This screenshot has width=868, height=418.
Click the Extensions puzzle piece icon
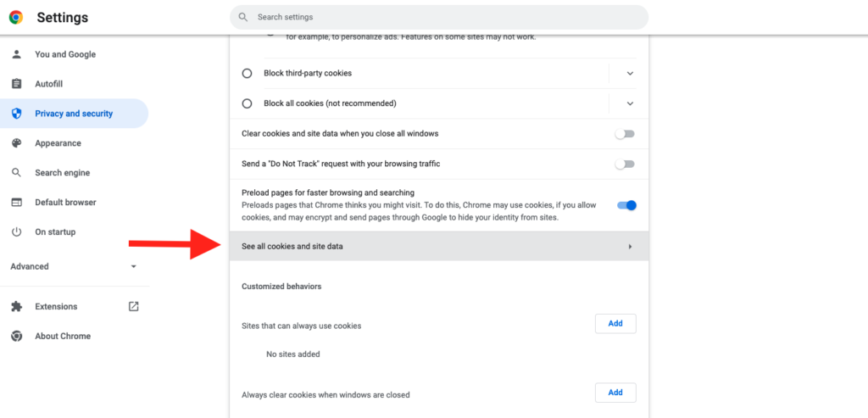point(16,307)
